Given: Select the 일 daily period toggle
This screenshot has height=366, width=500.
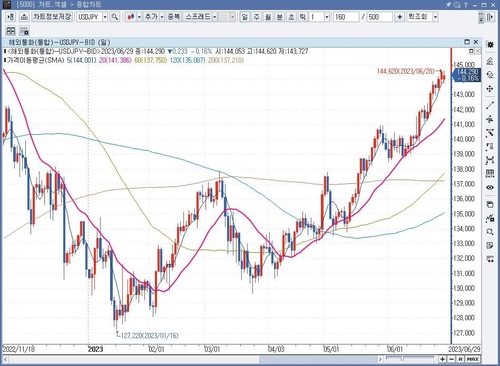Looking at the screenshot, I should point(245,17).
